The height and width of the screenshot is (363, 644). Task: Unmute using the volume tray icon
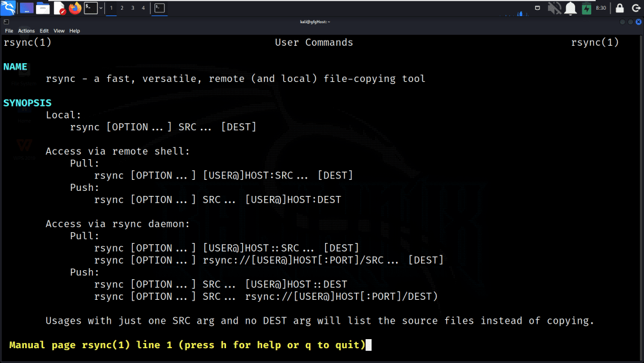coord(554,8)
